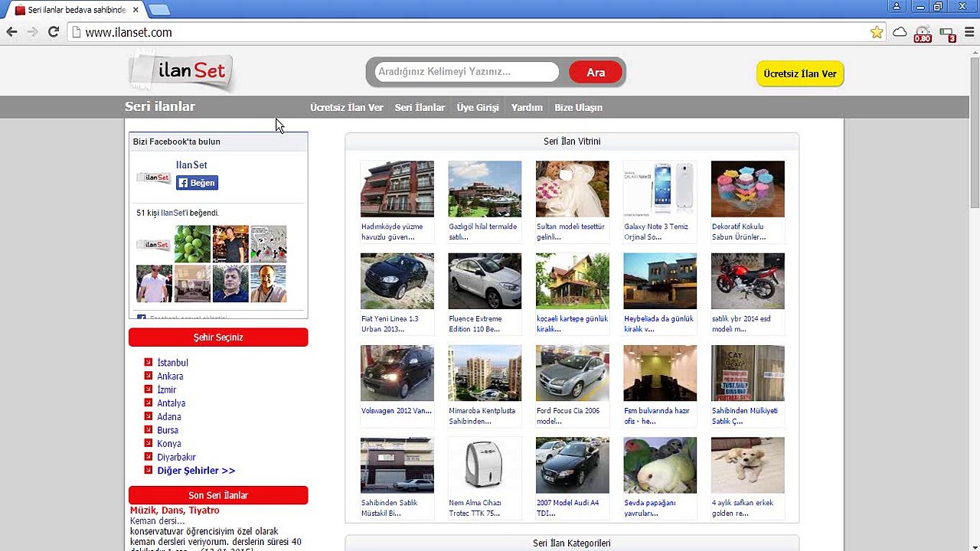Open the Müzik, Dans, Tiyatro listing heading
This screenshot has height=551, width=980.
click(175, 510)
